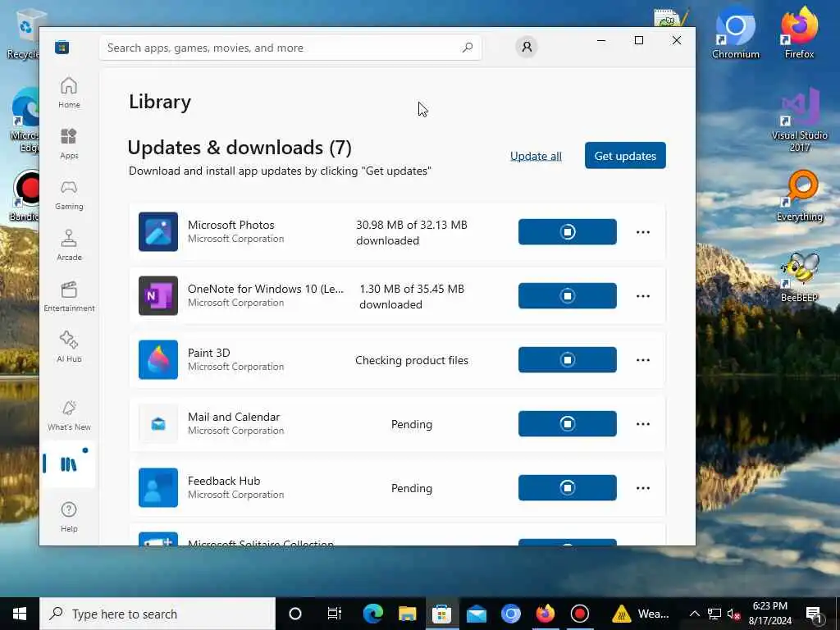Click the muted volume tray icon
This screenshot has height=630, width=840.
pyautogui.click(x=733, y=614)
